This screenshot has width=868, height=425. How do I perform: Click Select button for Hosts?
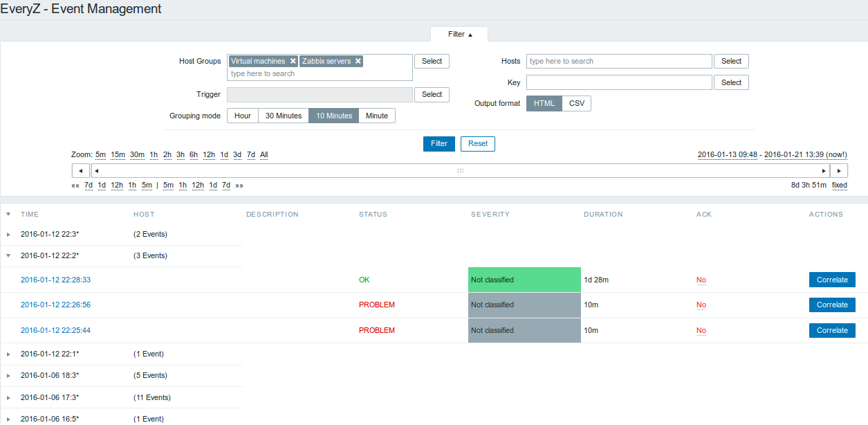point(731,61)
